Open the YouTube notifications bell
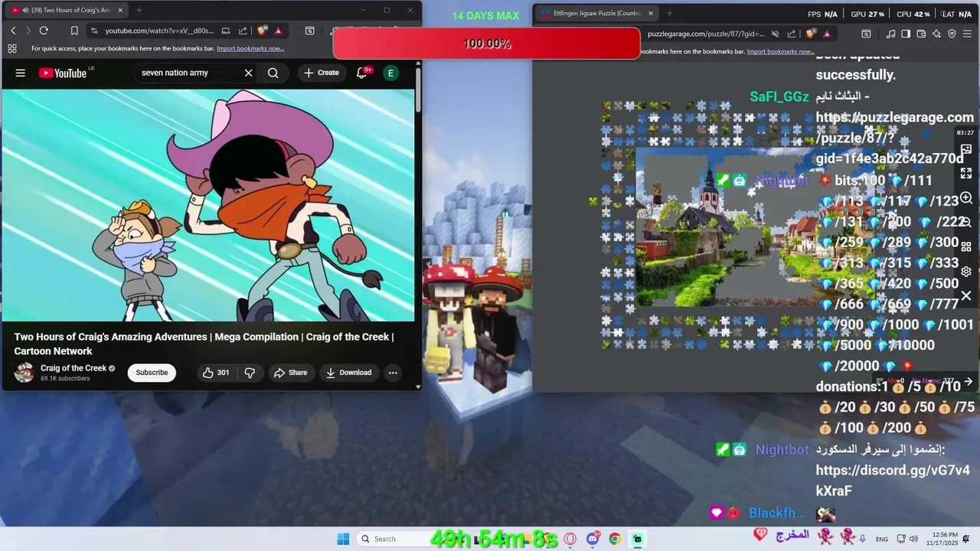The height and width of the screenshot is (551, 980). click(x=362, y=73)
